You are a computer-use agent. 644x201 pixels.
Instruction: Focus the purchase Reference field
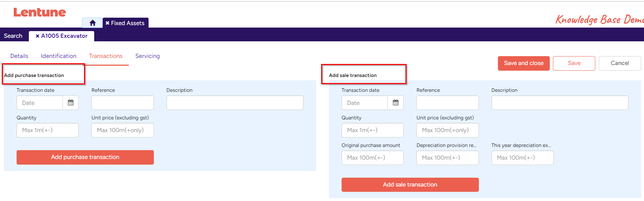click(x=122, y=103)
